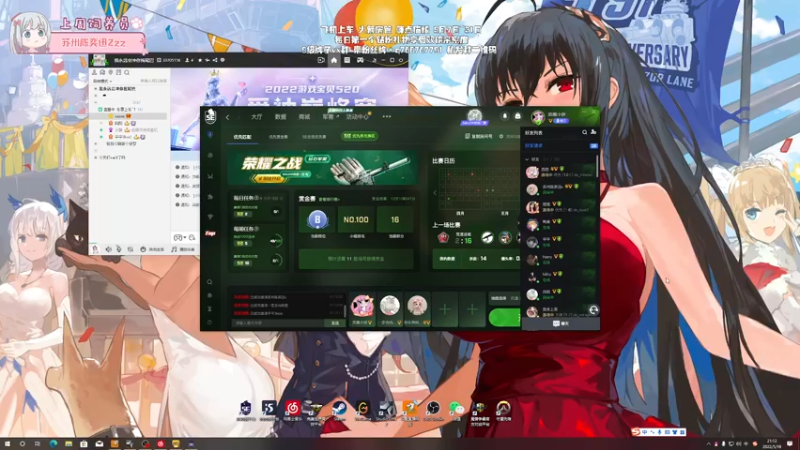This screenshot has height=450, width=800.
Task: Open the three-dots more menu in 5E
Action: tap(387, 116)
